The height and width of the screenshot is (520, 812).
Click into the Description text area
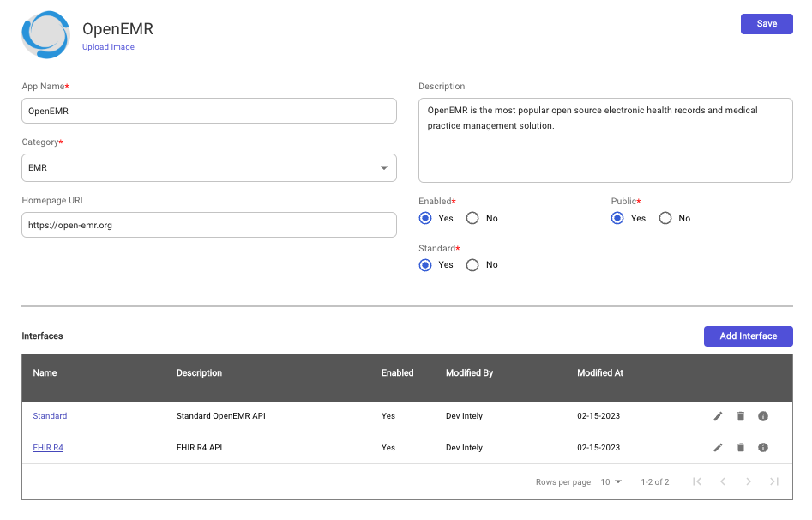605,141
